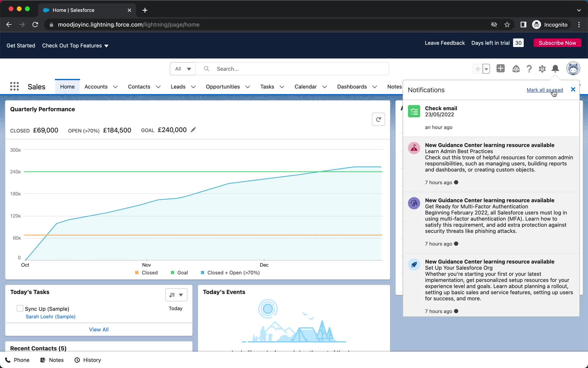588x368 pixels.
Task: Refresh the Quarterly Performance chart
Action: (378, 119)
